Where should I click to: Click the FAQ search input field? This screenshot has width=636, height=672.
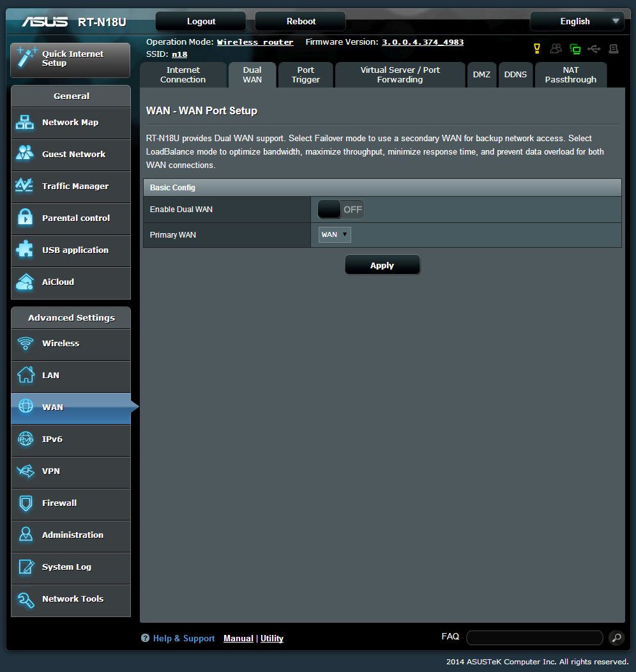534,638
